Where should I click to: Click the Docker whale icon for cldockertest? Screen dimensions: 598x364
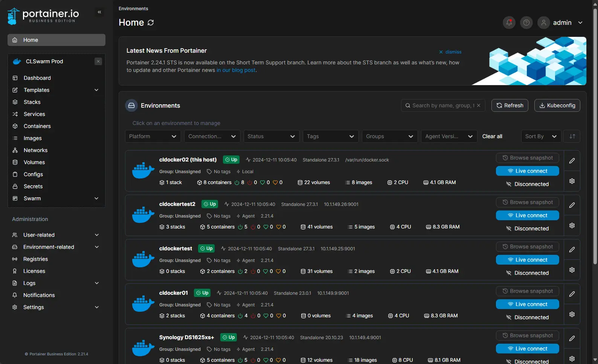(143, 259)
